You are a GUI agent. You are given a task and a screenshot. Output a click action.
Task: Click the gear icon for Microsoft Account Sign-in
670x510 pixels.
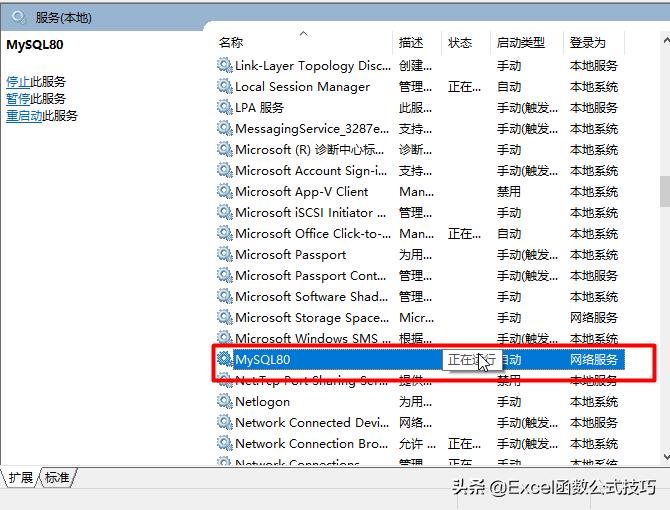pos(224,170)
